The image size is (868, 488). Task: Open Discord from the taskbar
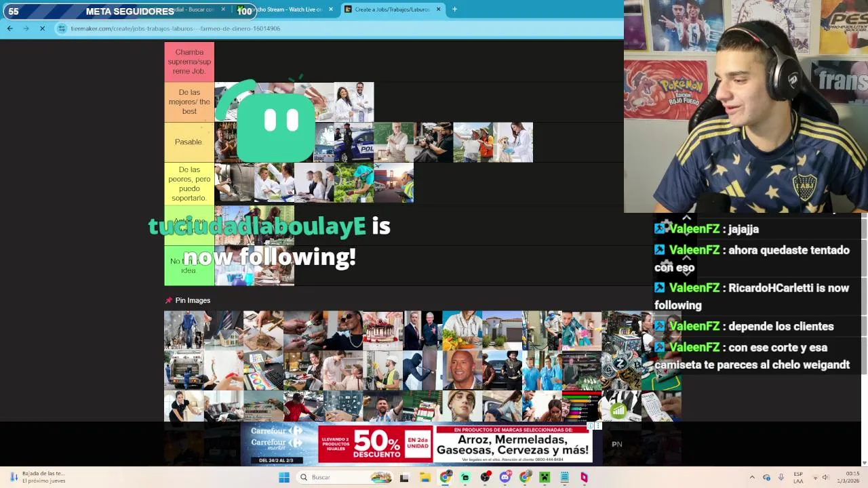505,477
